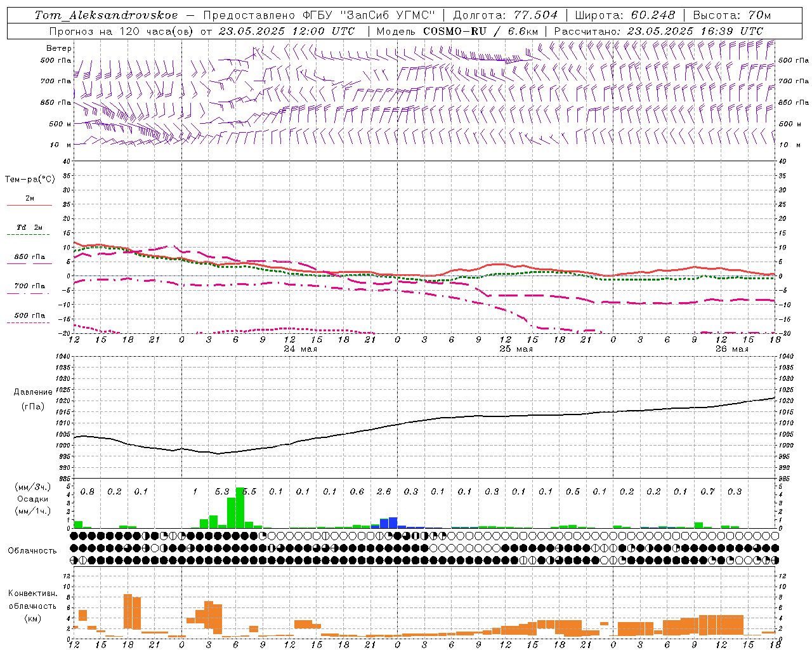
Task: Click the '24 мая' date label
Action: point(300,349)
